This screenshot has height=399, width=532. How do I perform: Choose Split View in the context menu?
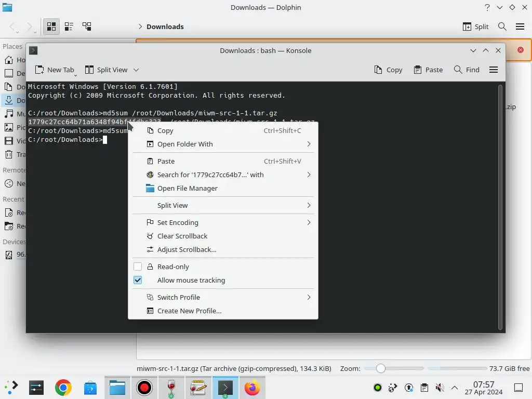click(x=223, y=205)
